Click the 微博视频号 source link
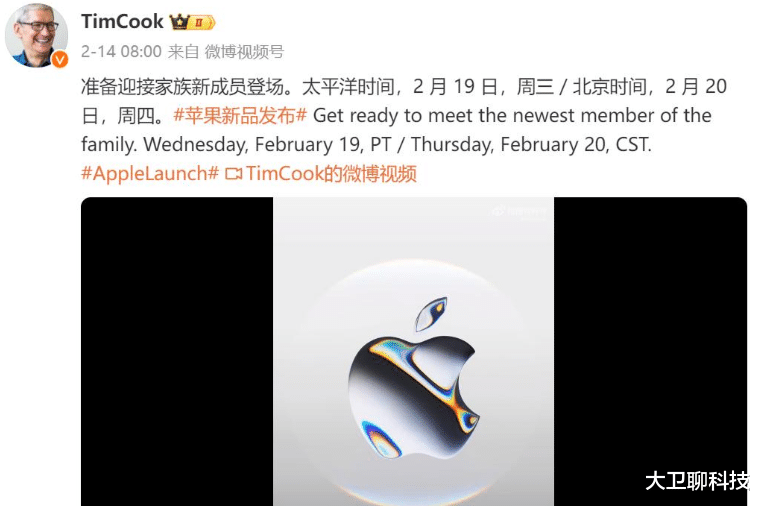Viewport: 761px width, 506px height. coord(244,51)
